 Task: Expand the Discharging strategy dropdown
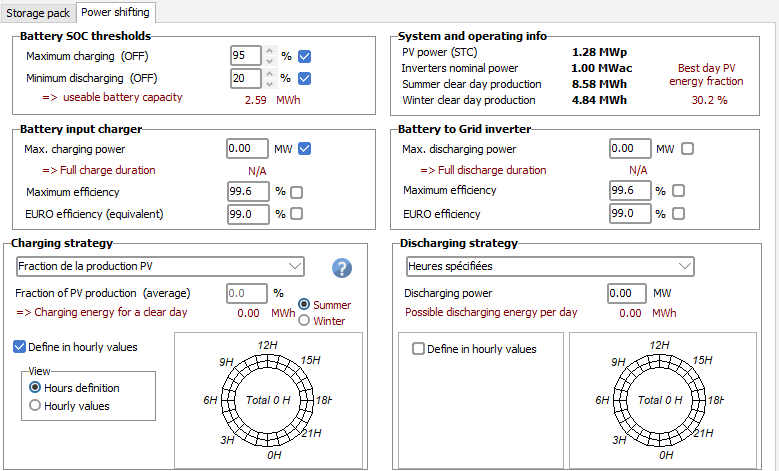[550, 266]
